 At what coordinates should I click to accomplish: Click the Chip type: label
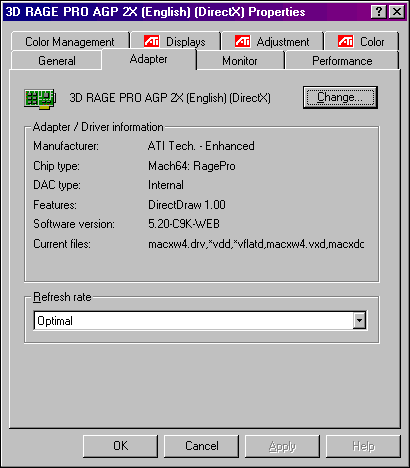click(56, 166)
